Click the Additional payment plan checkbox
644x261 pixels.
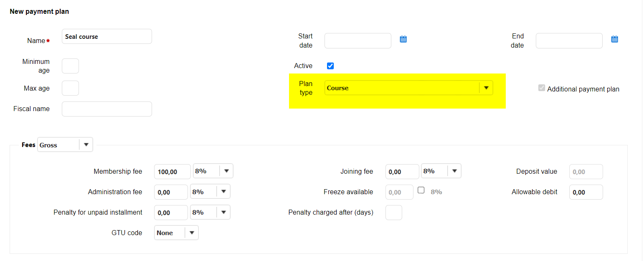(542, 88)
